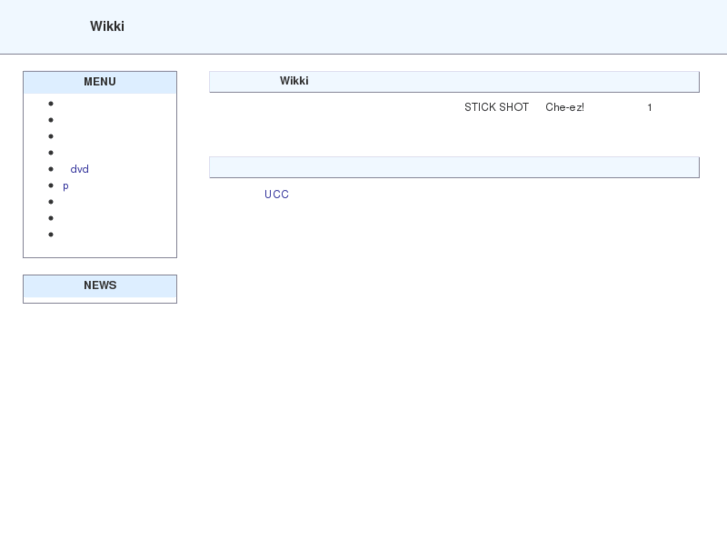
Task: Click the Wikki site title in the header
Action: tap(107, 26)
